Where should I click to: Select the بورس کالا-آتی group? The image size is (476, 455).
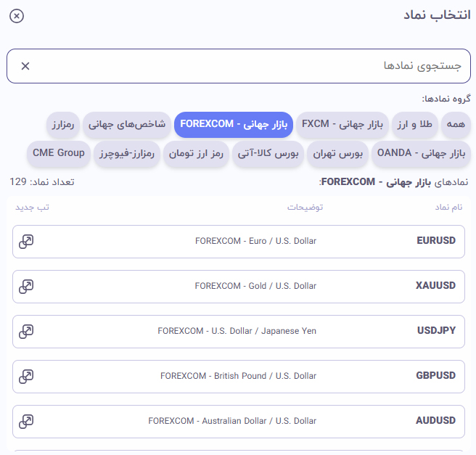coord(268,154)
